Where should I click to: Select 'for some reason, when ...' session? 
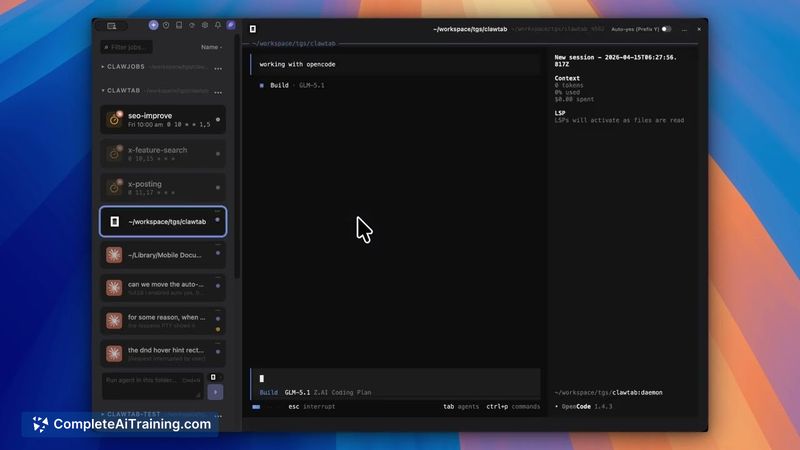163,320
